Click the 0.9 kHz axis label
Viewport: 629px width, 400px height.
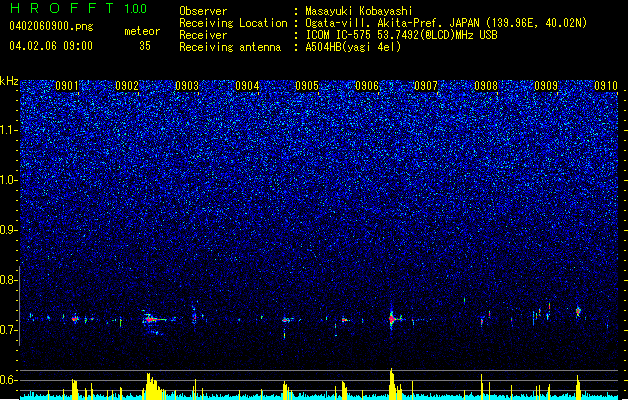[9, 230]
